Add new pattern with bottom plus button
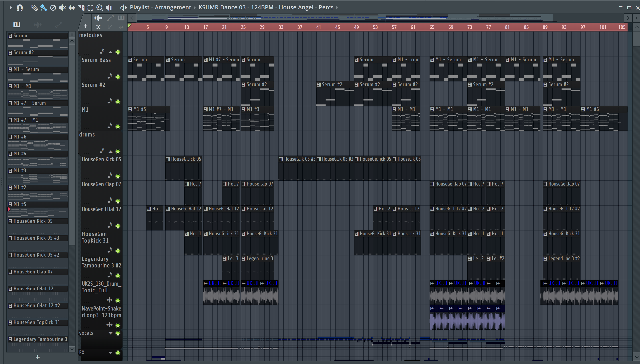The image size is (640, 364). [x=38, y=357]
